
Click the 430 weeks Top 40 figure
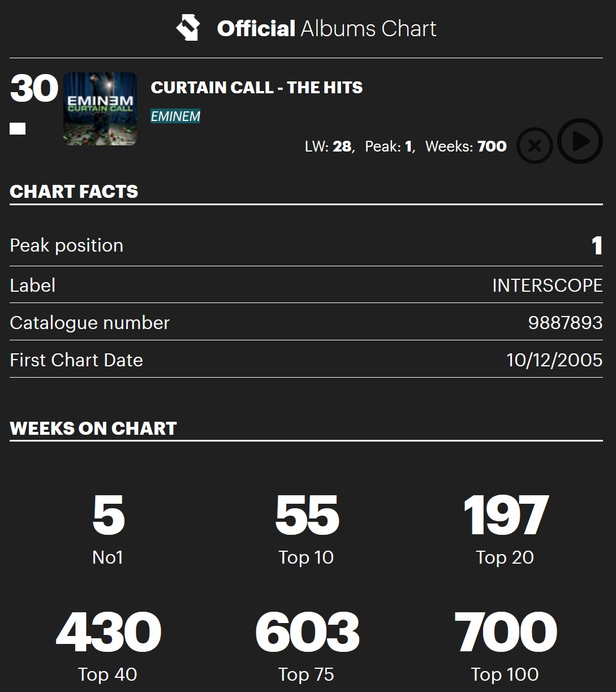click(108, 632)
